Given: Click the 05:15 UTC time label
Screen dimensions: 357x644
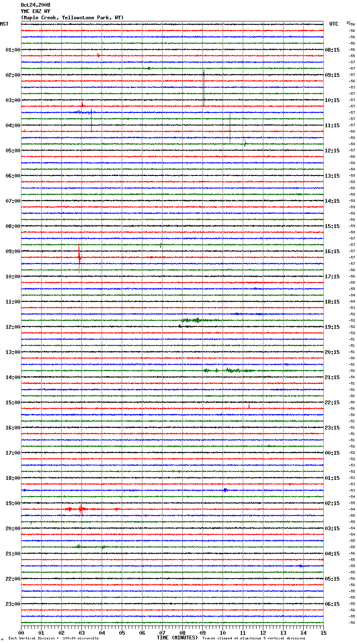Looking at the screenshot, I should pos(332,579).
